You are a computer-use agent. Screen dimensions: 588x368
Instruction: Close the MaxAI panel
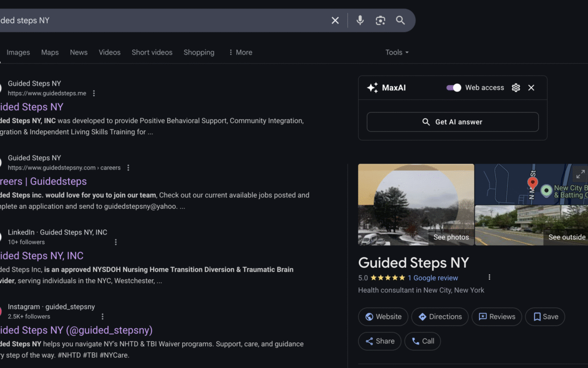click(531, 88)
